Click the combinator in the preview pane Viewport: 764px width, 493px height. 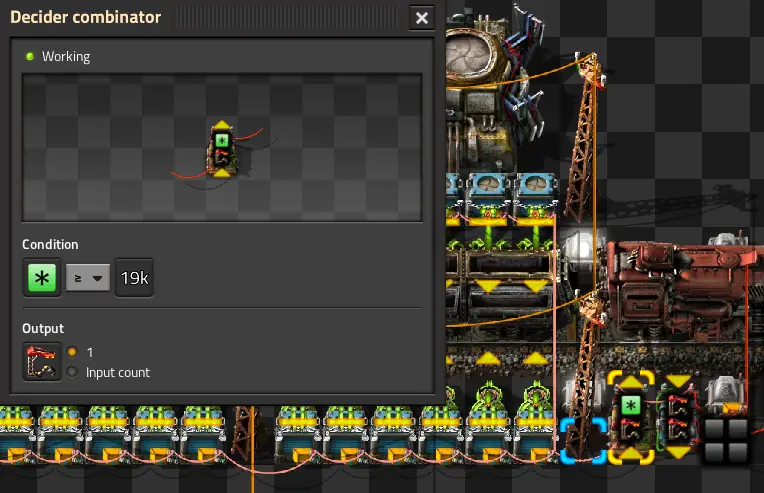tap(222, 150)
